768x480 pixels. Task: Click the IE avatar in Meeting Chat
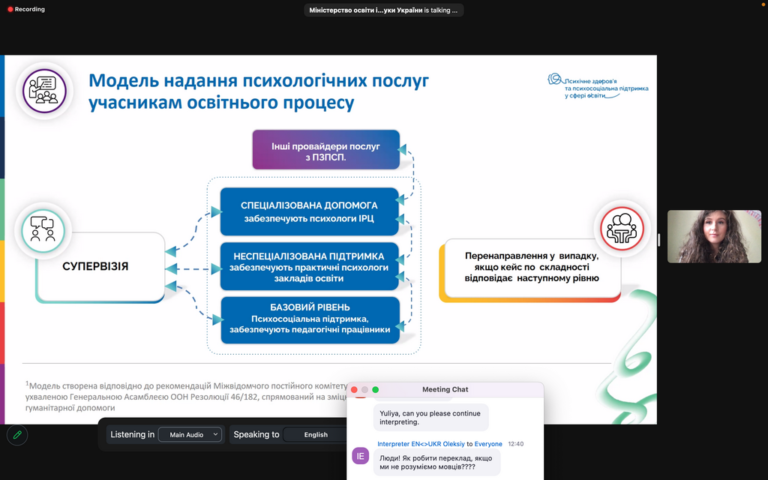tap(361, 456)
